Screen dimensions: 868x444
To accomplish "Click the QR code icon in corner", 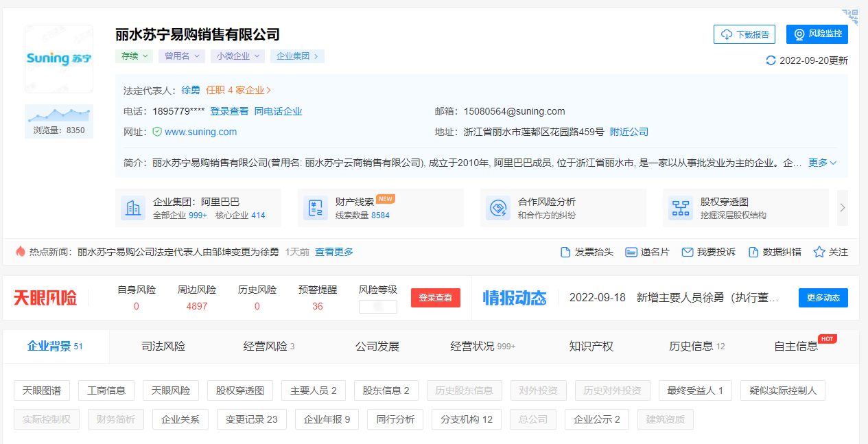I will point(851,16).
